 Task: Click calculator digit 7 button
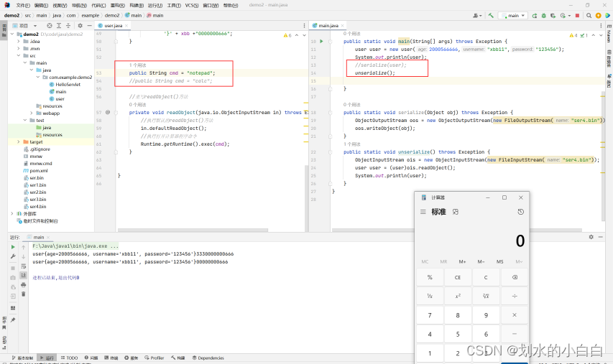coord(430,315)
